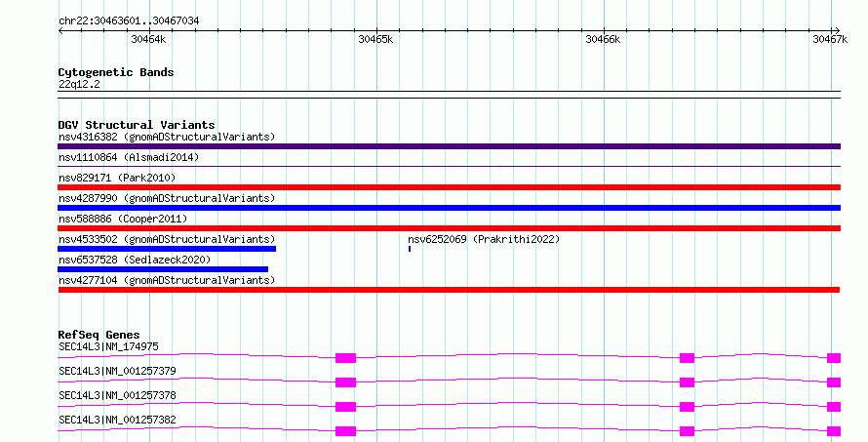868x442 pixels.
Task: Click the blue nsv6537528 variant bar
Action: (163, 269)
